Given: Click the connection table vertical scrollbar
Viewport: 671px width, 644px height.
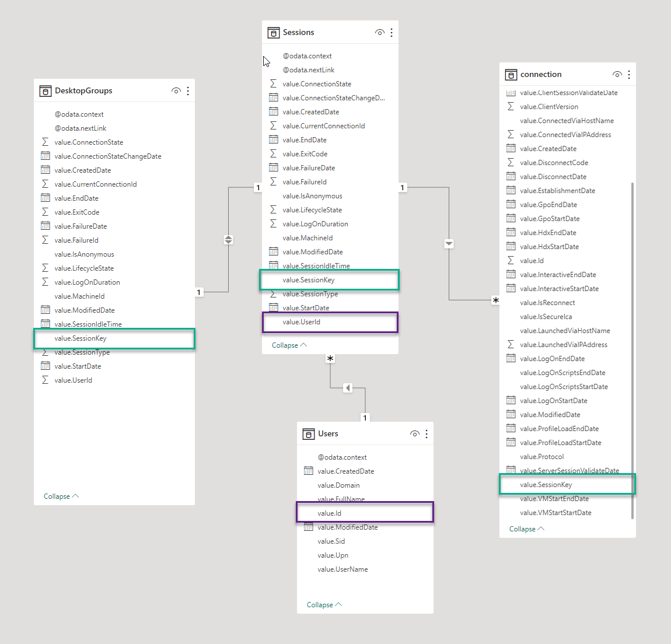Looking at the screenshot, I should [632, 350].
